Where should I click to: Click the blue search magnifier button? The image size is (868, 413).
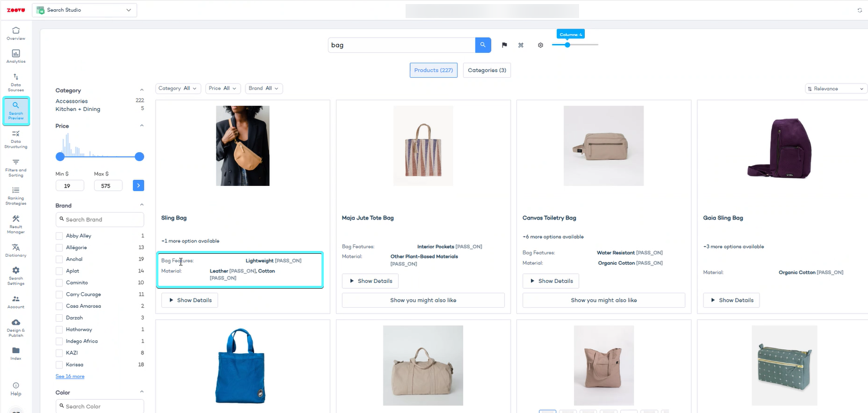tap(483, 45)
